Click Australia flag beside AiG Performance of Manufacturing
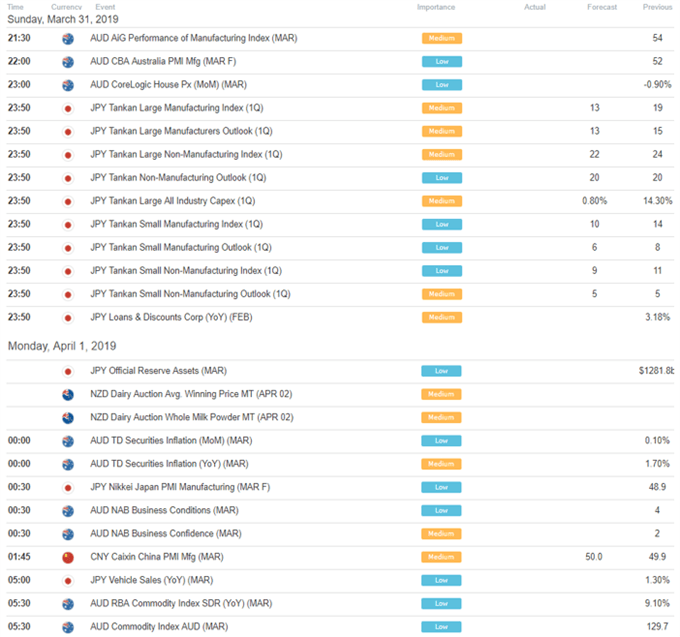Viewport: 680px width, 637px height. click(68, 39)
